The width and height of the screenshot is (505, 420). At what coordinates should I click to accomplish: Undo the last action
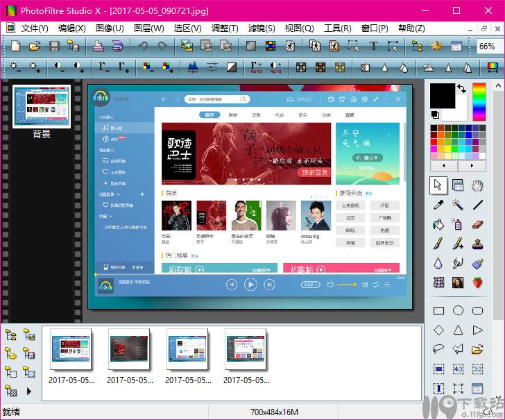143,46
